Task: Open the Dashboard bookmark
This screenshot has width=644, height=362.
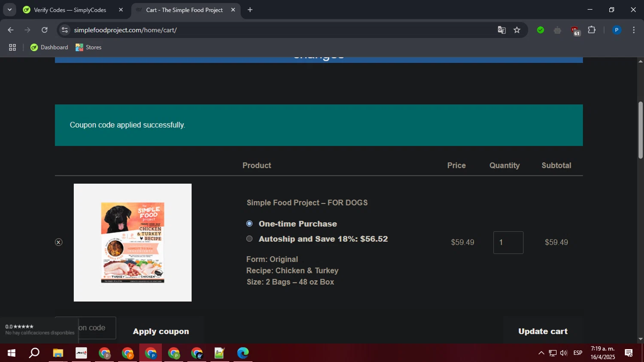Action: click(x=49, y=47)
